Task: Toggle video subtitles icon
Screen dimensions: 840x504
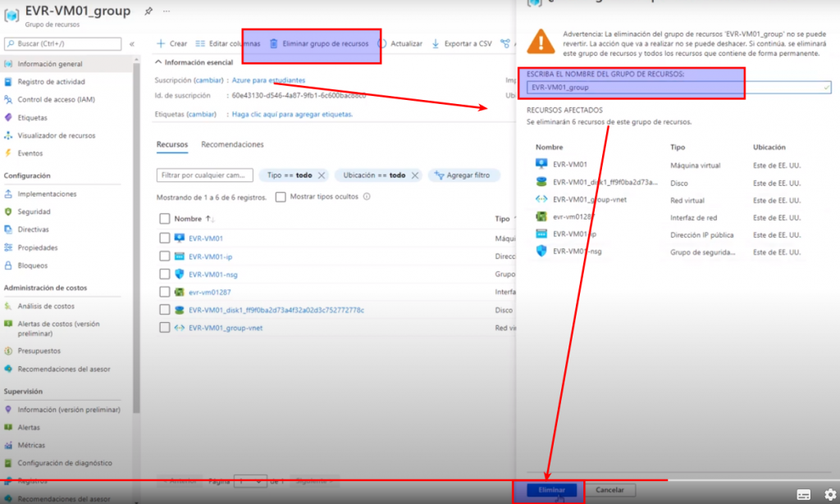Action: pos(803,494)
